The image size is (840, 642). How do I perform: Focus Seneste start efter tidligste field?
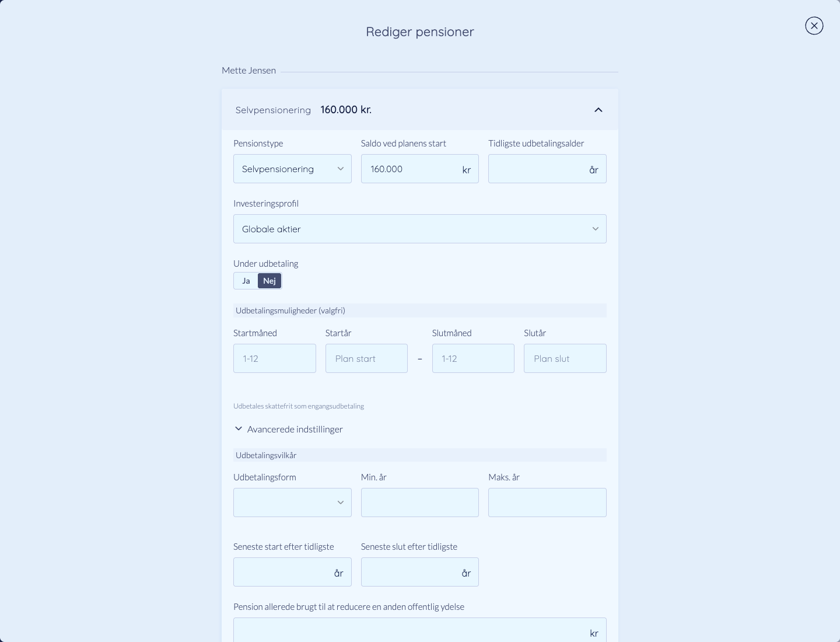[x=292, y=572]
